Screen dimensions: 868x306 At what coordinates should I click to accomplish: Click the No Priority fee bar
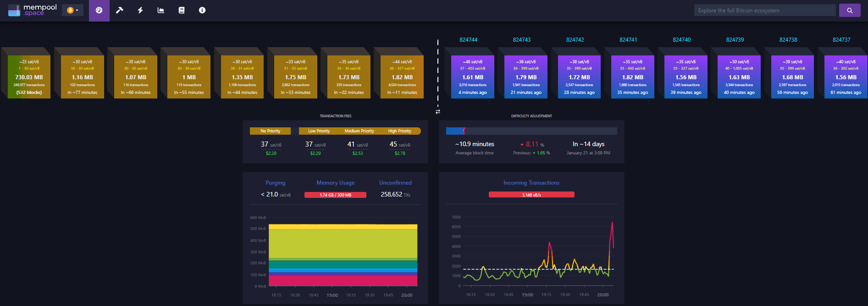(x=271, y=131)
